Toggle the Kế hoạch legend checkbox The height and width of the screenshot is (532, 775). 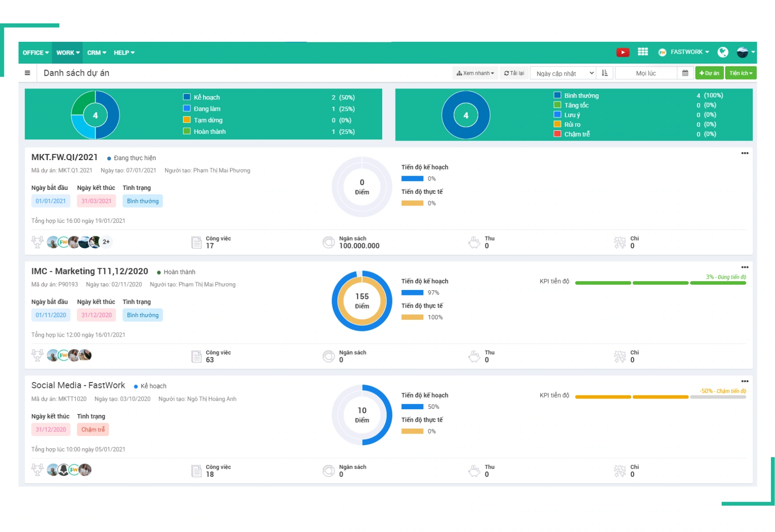(x=187, y=97)
